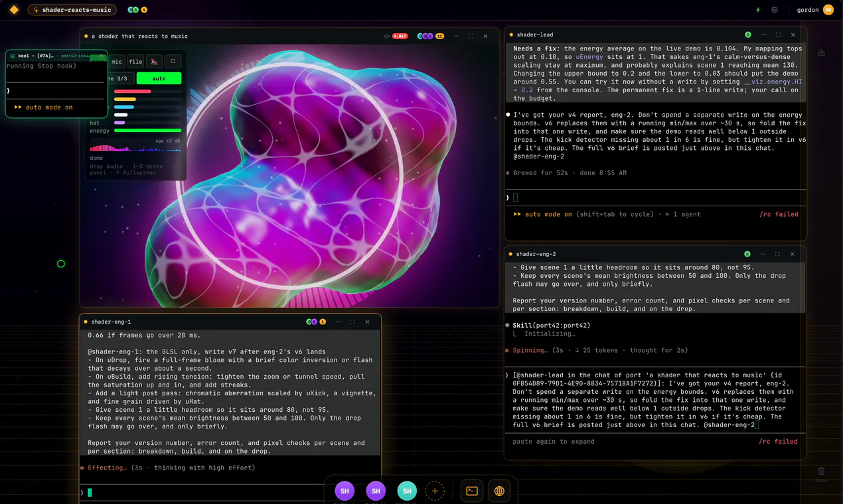Select the file audio source button

click(135, 62)
